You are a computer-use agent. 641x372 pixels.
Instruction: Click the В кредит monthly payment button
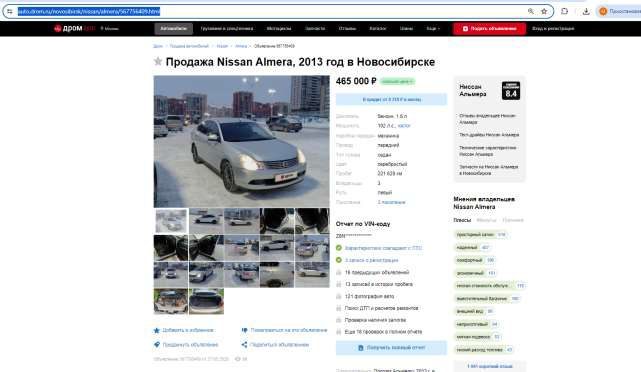tap(391, 99)
